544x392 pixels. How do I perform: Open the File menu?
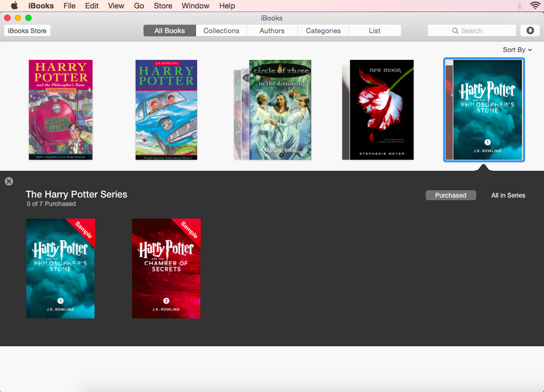tap(69, 6)
